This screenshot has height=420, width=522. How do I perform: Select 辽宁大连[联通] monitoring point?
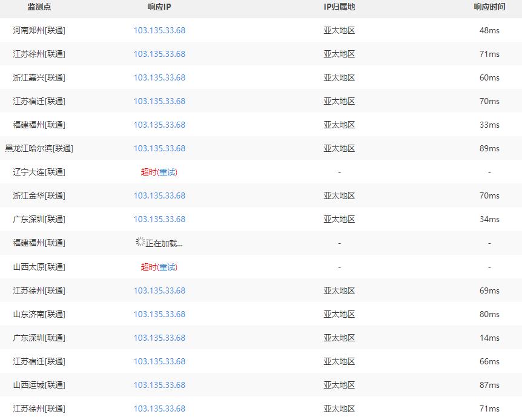click(39, 172)
